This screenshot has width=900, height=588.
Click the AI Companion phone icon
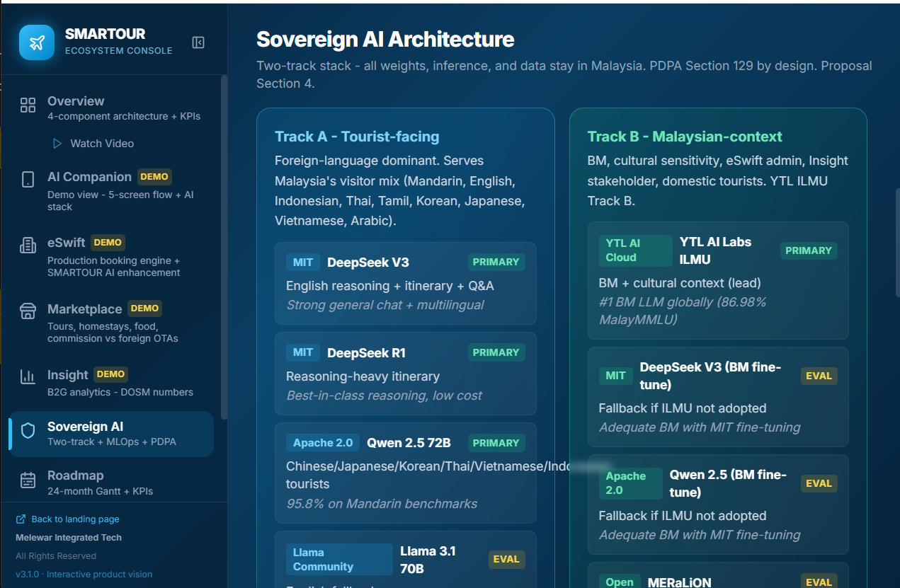point(28,180)
